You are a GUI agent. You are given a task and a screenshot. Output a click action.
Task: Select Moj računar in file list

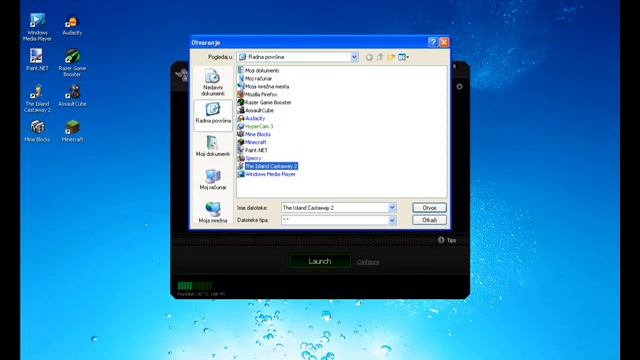255,78
